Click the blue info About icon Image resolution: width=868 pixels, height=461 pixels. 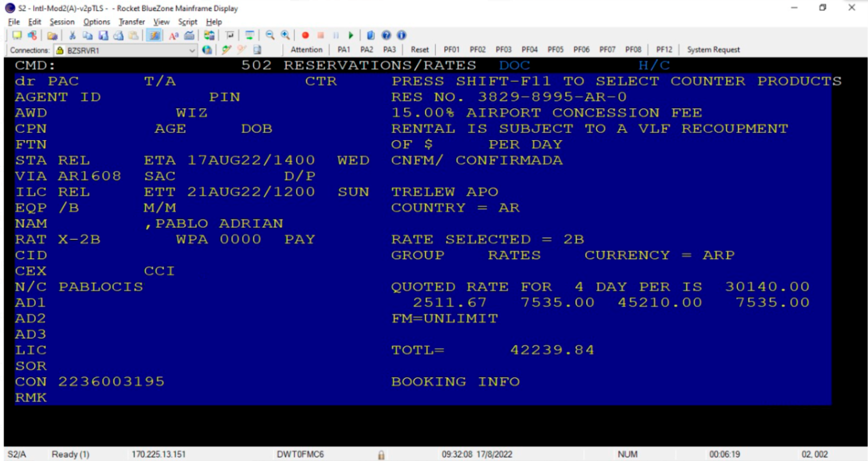(401, 35)
